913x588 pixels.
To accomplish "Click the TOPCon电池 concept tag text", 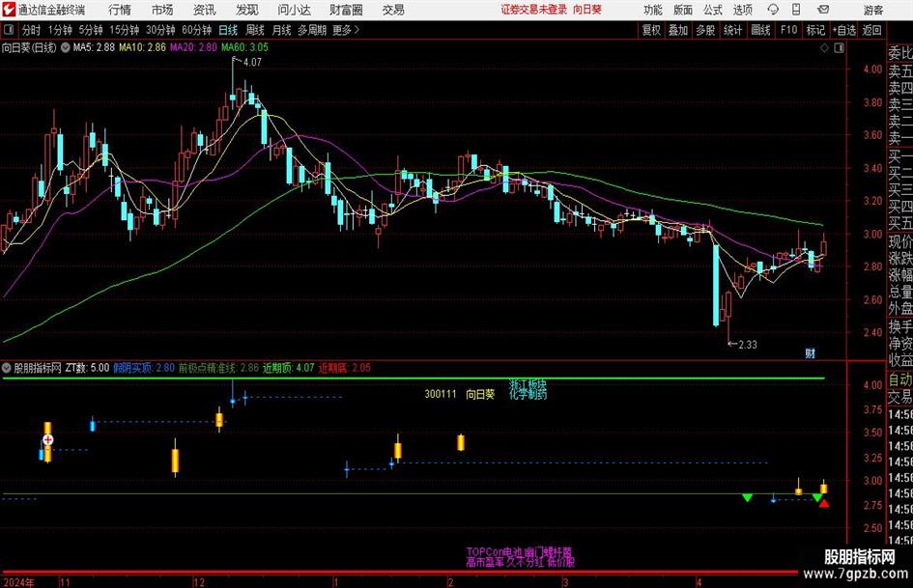I will (494, 551).
